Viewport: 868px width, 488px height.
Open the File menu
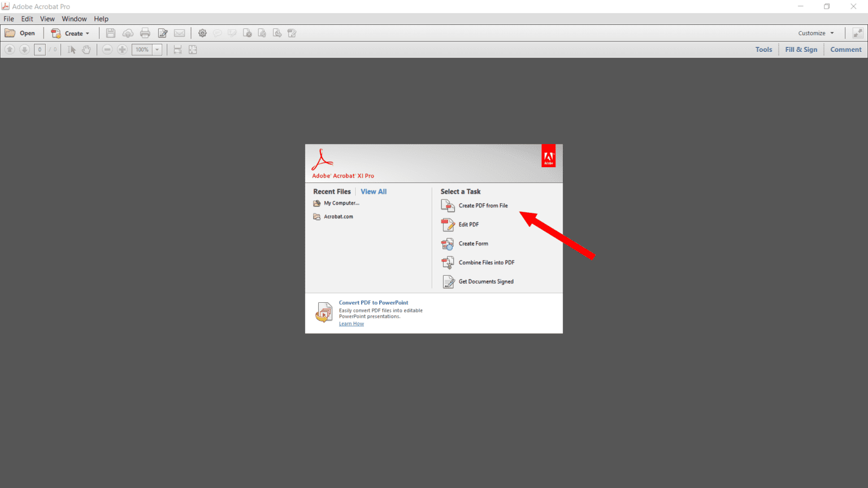click(x=8, y=19)
